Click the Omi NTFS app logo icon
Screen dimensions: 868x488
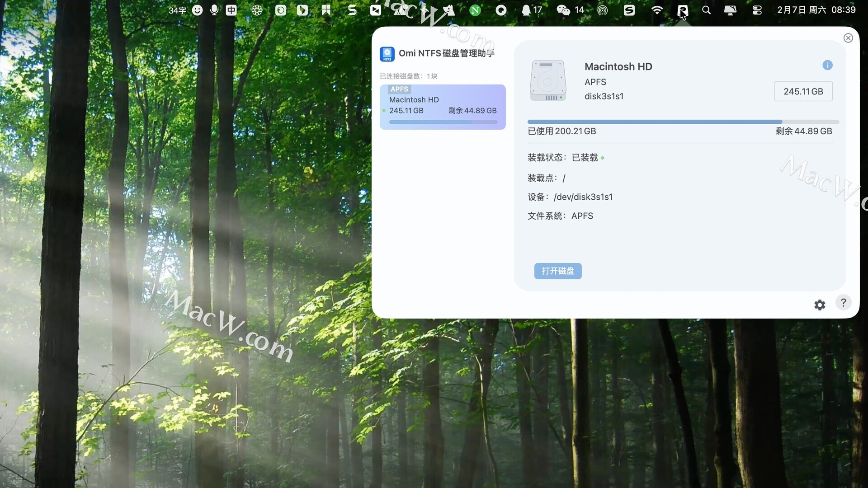(387, 54)
